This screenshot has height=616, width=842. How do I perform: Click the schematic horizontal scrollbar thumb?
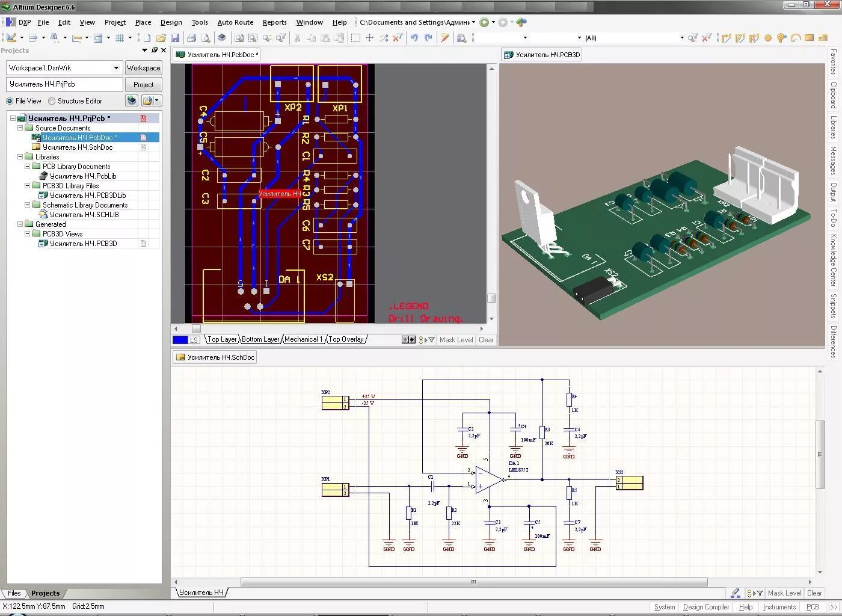474,582
